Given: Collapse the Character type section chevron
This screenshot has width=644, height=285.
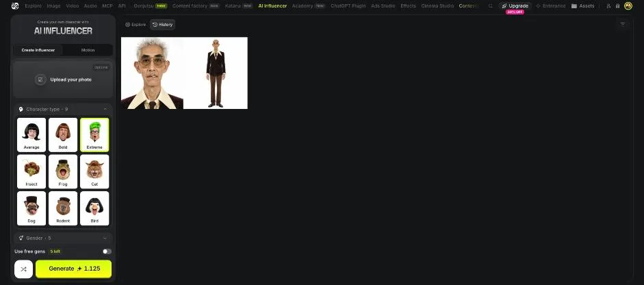Looking at the screenshot, I should [105, 109].
